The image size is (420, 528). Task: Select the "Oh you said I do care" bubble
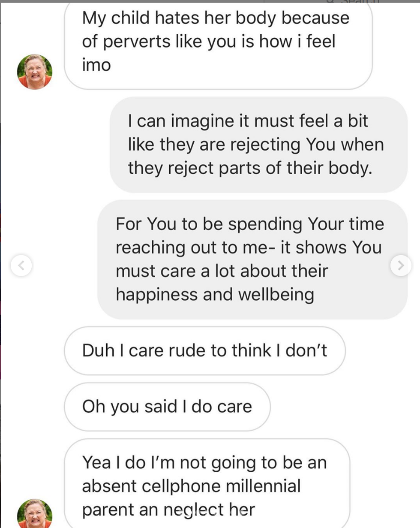pos(167,406)
